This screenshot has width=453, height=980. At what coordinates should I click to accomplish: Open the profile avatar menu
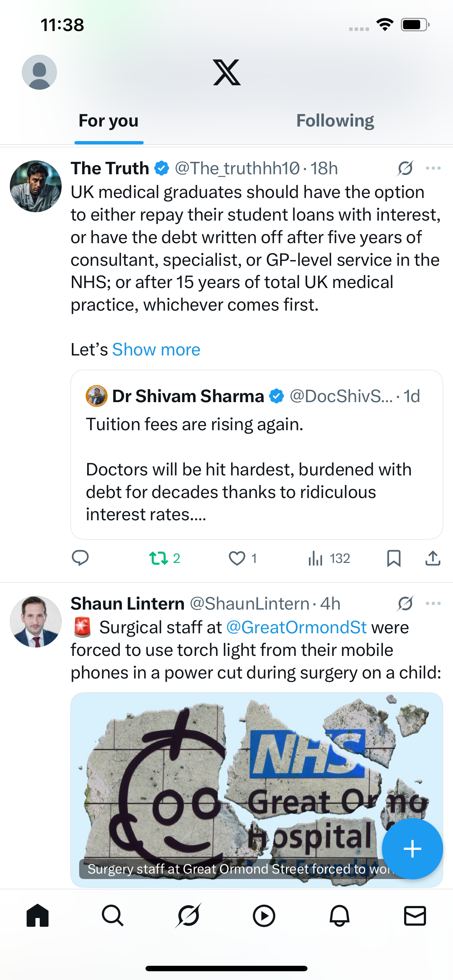pyautogui.click(x=39, y=72)
